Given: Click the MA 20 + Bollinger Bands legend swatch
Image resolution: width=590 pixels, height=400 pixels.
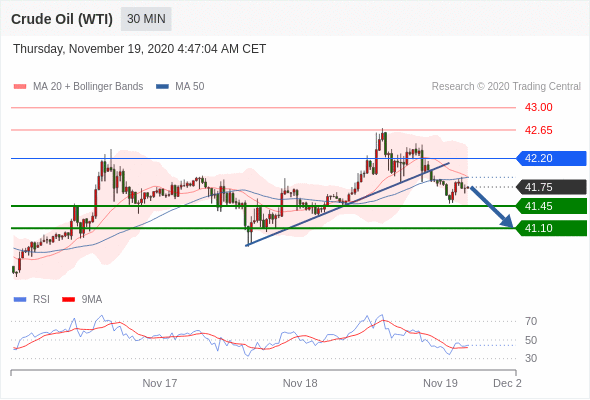Looking at the screenshot, I should [20, 87].
